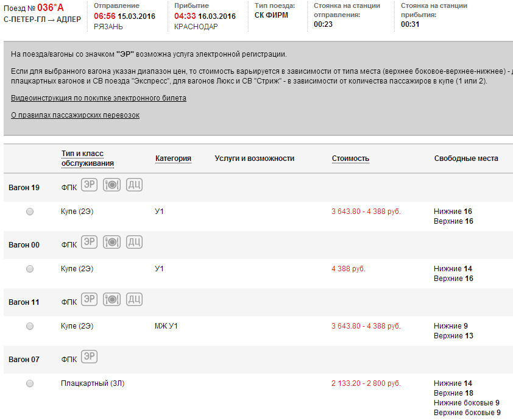The height and width of the screenshot is (420, 513).
Task: Open Видеоинструкция по покупке электронного билета link
Action: click(x=99, y=98)
